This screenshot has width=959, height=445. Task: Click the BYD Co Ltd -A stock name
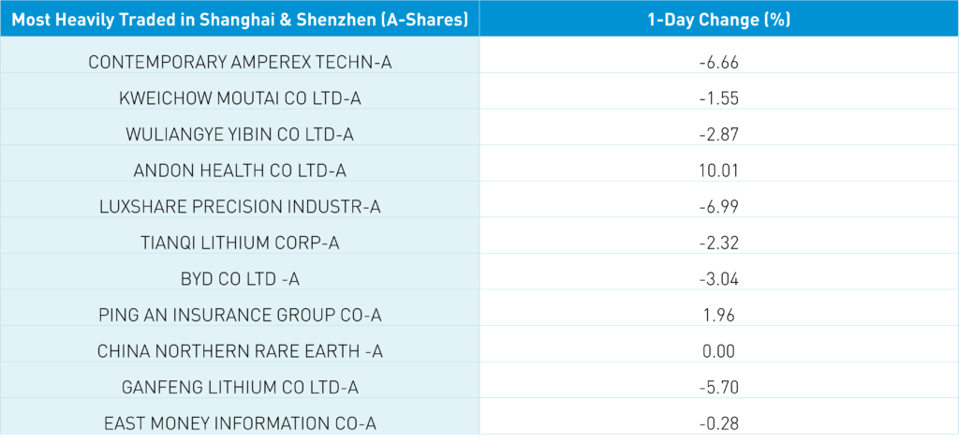tap(239, 279)
